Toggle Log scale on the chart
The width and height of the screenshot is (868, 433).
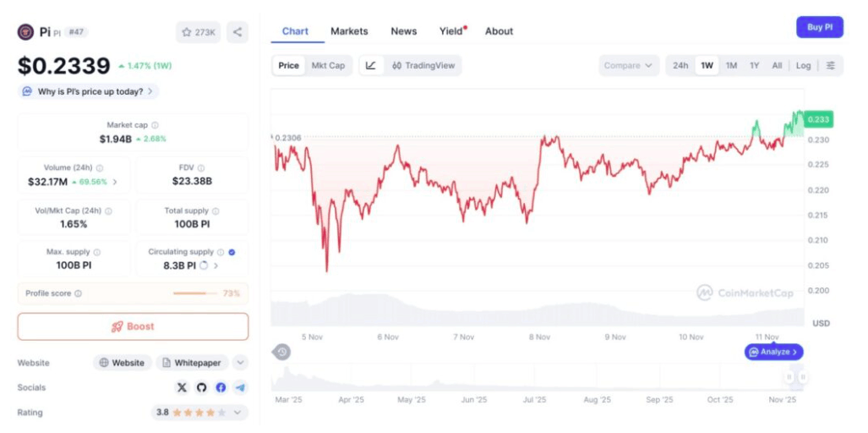click(x=803, y=65)
